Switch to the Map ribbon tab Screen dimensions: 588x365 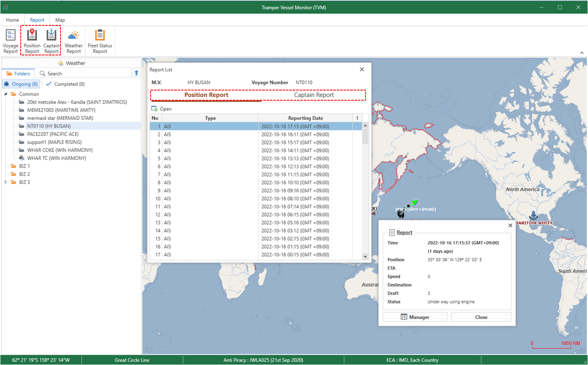(60, 20)
